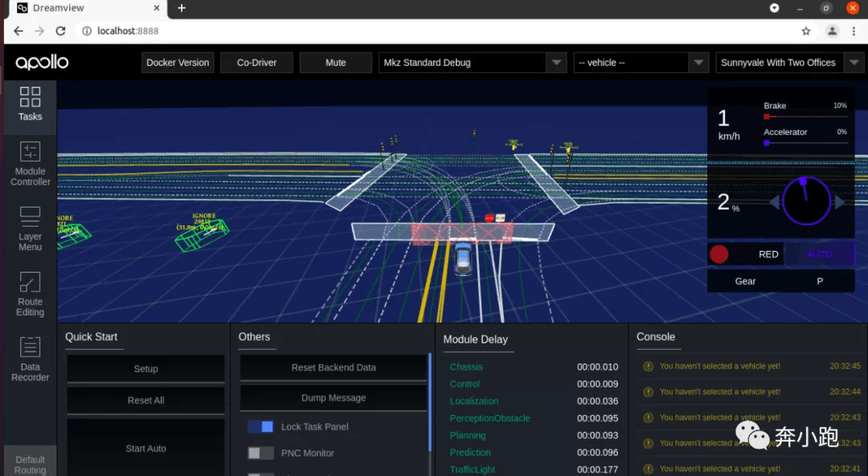The image size is (868, 476).
Task: Click the Prediction module delay row
Action: 534,453
